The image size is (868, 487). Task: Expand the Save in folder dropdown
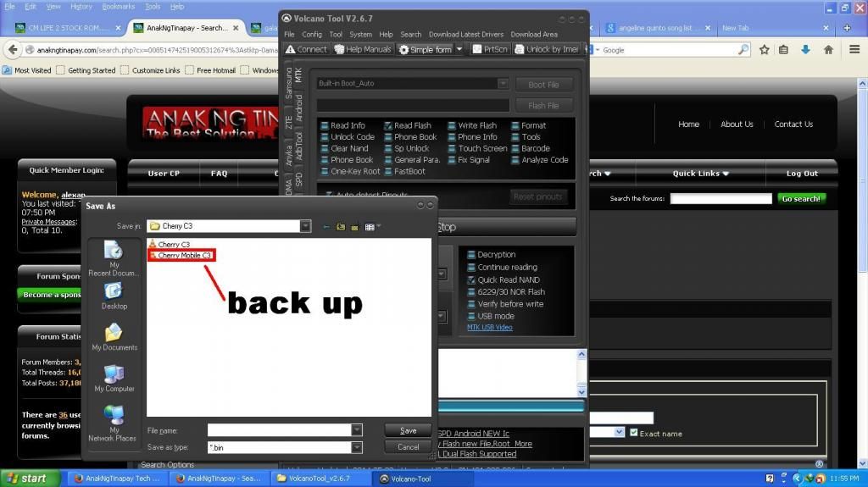tap(305, 226)
